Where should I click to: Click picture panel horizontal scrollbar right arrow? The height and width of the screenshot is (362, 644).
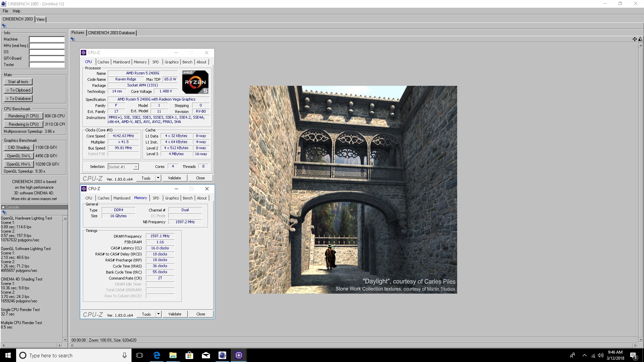(x=635, y=345)
